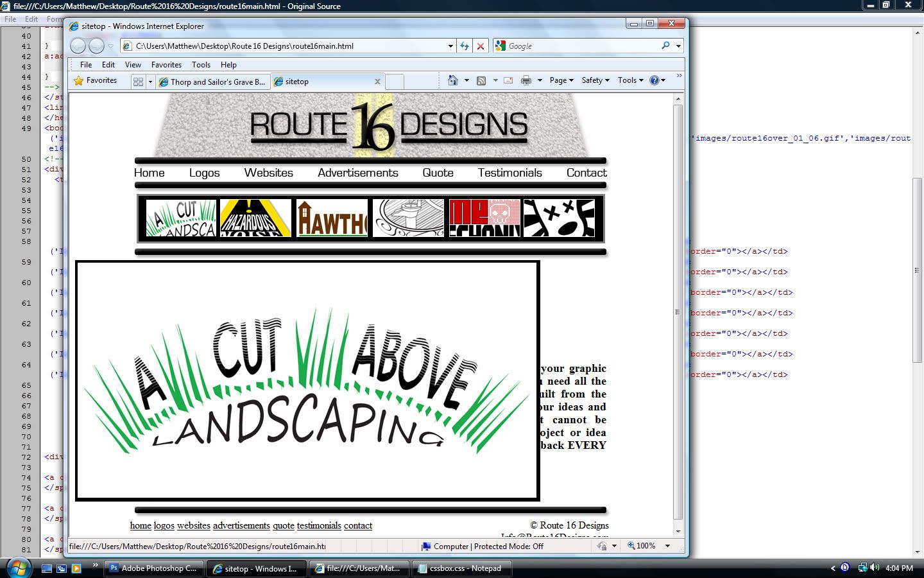Click the footer 'testimonials' text link
This screenshot has width=924, height=578.
pos(319,525)
